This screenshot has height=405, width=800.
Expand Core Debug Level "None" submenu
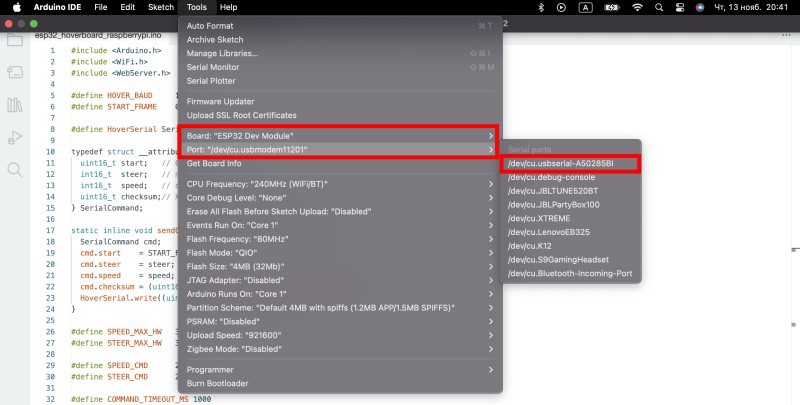click(340, 198)
